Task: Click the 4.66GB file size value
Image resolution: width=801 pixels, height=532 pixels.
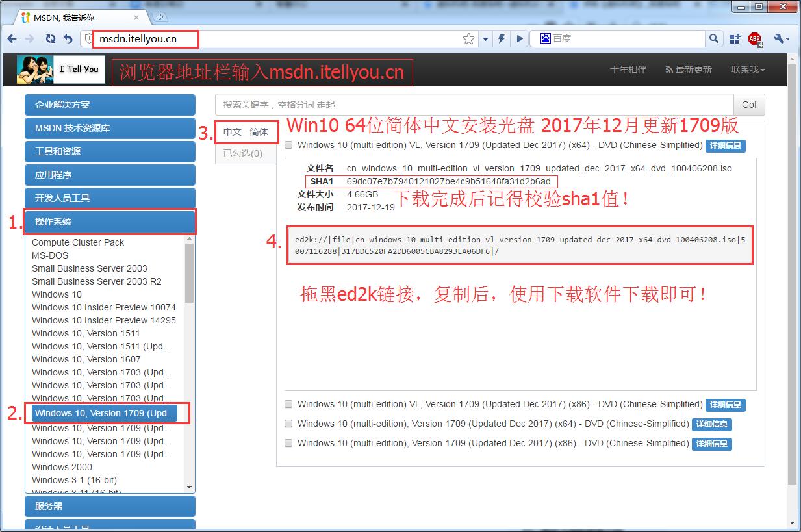Action: 362,194
